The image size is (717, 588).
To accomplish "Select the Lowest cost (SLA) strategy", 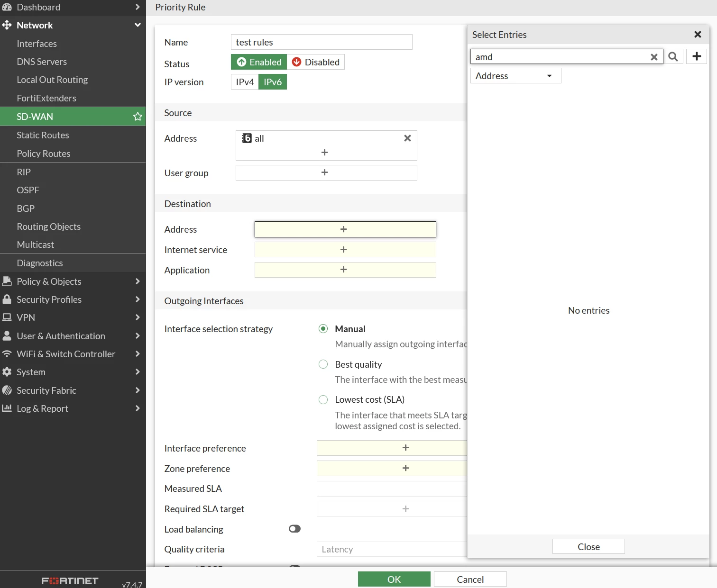I will 323,399.
